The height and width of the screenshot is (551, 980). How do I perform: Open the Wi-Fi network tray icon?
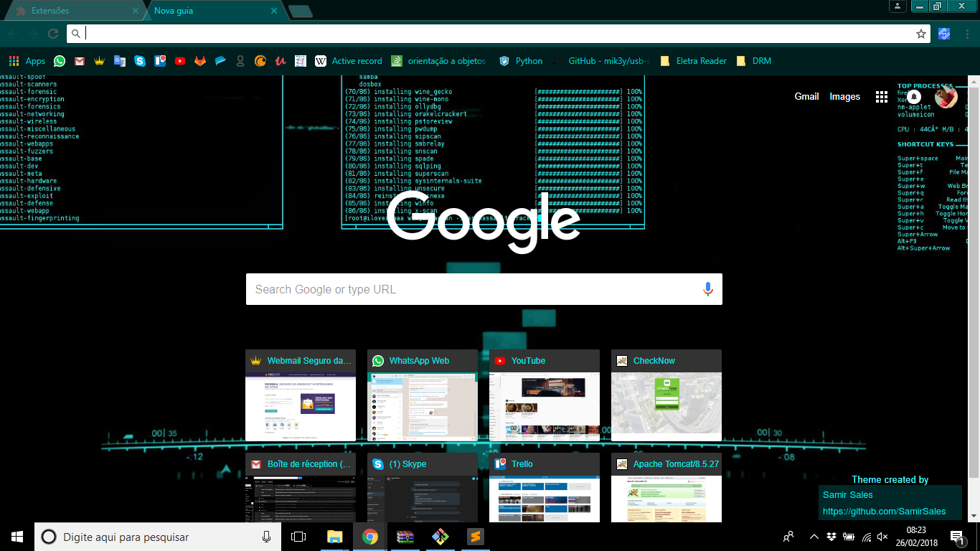(x=867, y=537)
